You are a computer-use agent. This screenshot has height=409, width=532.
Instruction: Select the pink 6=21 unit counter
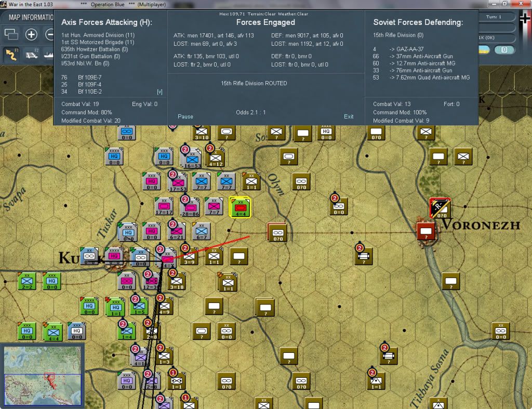click(x=177, y=231)
